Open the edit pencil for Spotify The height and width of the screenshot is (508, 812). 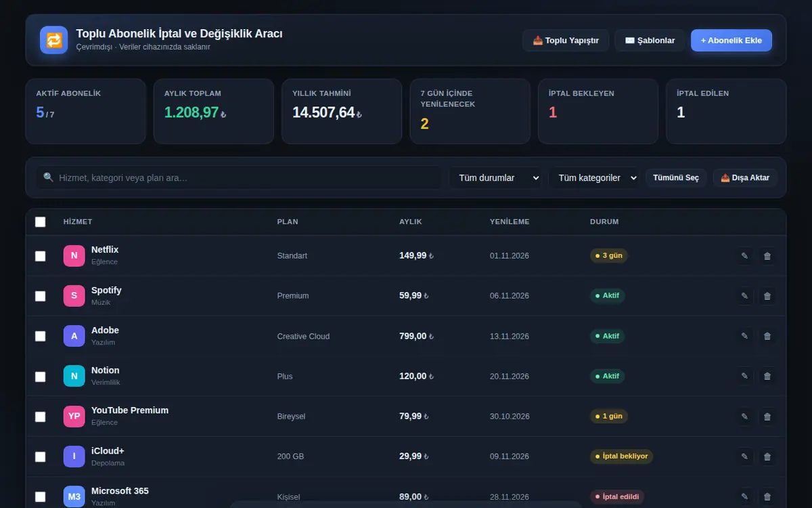745,296
